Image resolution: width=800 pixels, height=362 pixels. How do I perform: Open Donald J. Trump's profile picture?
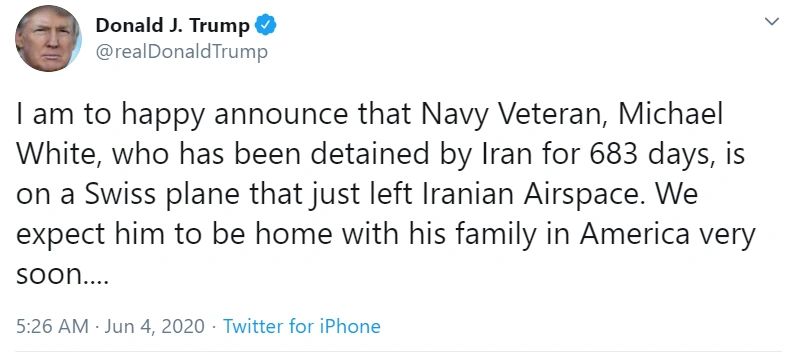pyautogui.click(x=48, y=38)
